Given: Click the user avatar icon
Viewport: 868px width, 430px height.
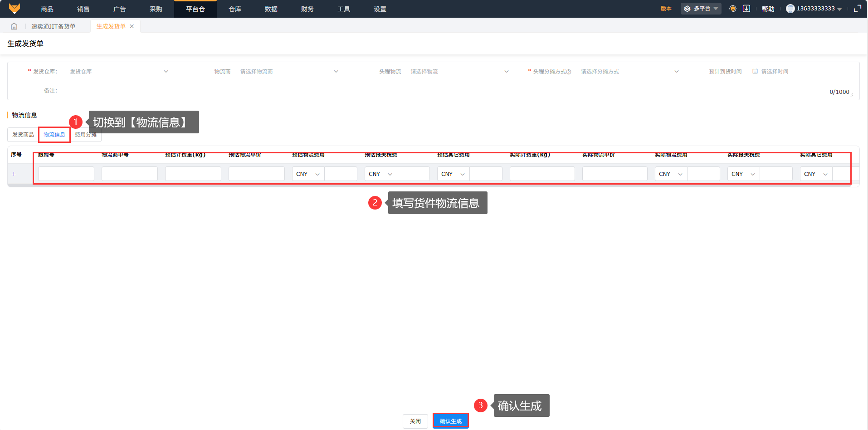Looking at the screenshot, I should point(790,9).
